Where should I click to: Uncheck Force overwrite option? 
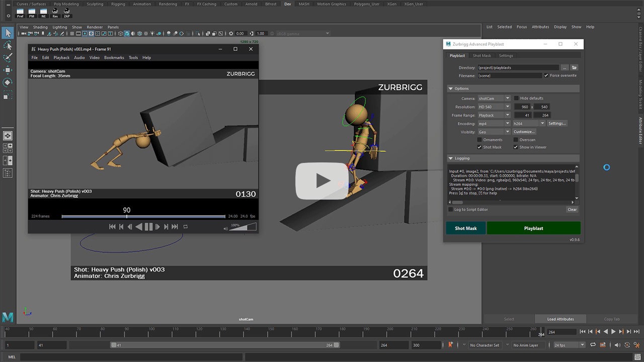click(546, 75)
